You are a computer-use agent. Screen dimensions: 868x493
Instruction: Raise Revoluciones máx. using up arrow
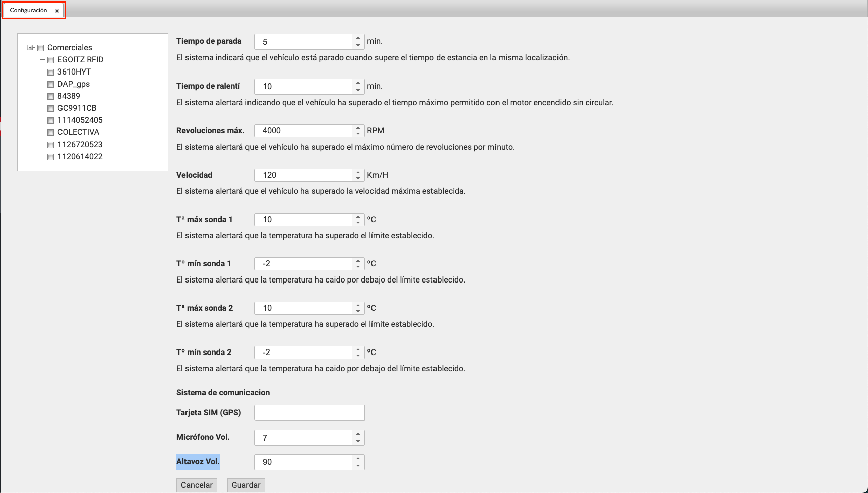pos(358,127)
